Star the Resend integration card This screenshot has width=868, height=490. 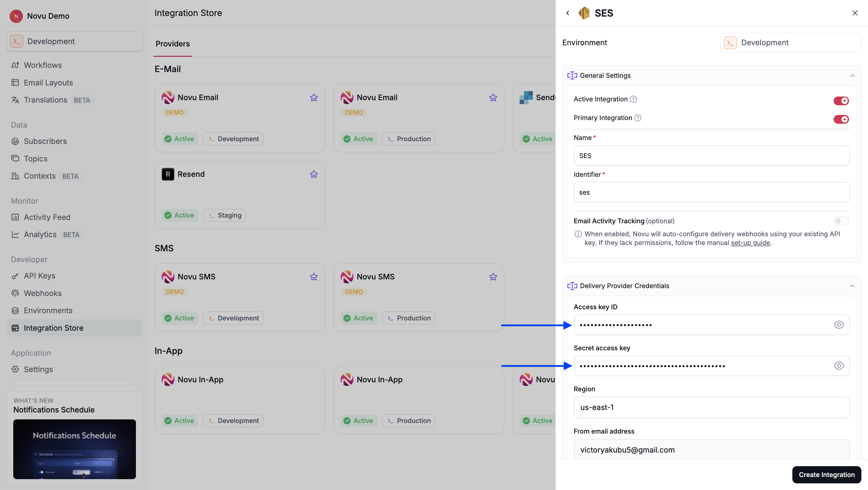pyautogui.click(x=314, y=174)
